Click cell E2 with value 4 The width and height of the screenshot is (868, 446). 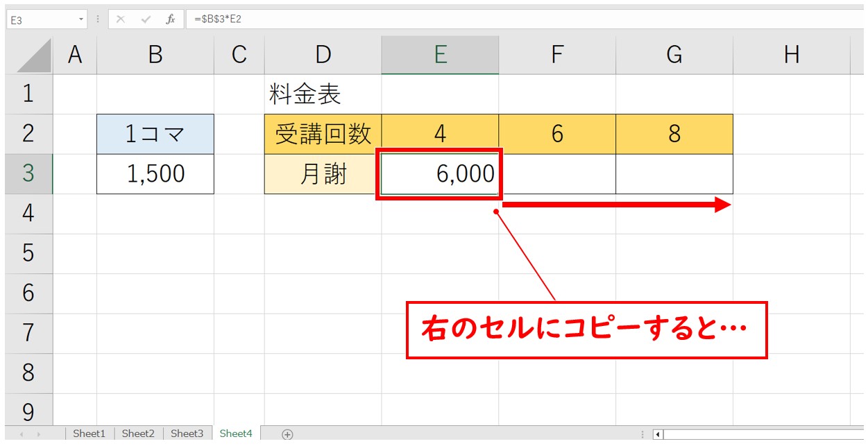[440, 134]
